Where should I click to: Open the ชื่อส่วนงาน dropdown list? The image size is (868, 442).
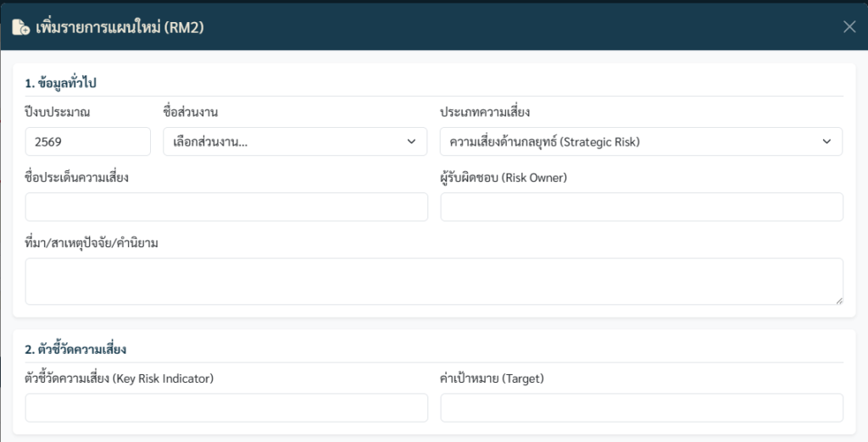(x=295, y=141)
